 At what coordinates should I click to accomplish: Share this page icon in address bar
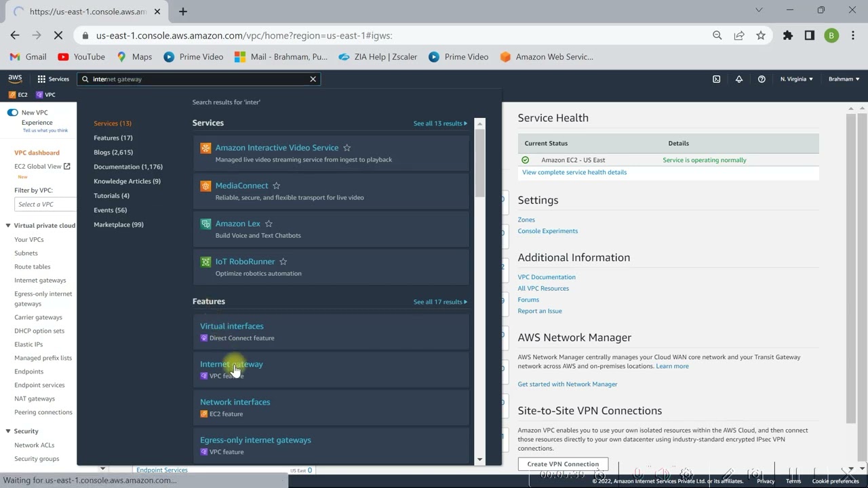click(x=739, y=35)
